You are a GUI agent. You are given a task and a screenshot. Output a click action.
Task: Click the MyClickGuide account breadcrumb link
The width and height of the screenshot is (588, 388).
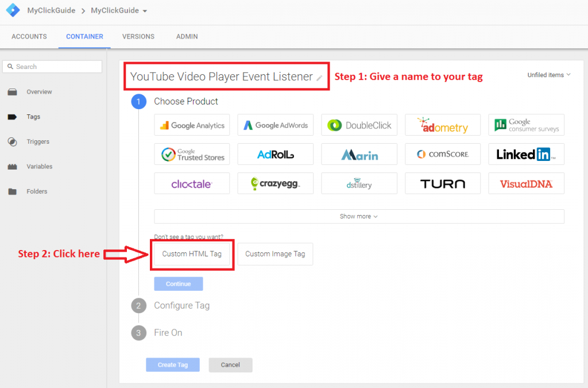point(51,10)
